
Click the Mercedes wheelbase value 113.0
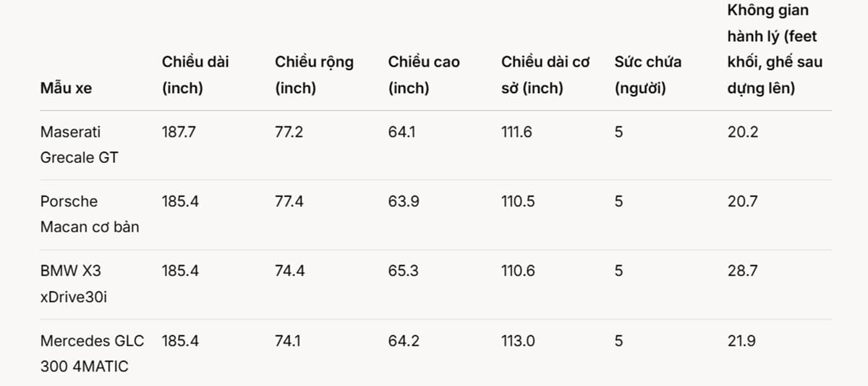(x=518, y=341)
